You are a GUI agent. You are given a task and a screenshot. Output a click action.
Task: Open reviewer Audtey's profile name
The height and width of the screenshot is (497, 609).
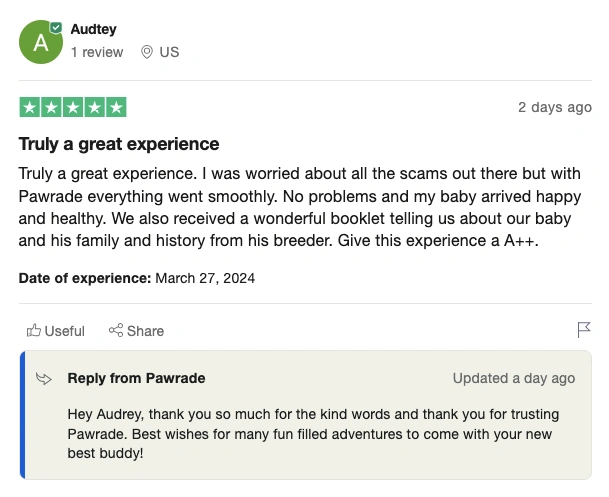(x=93, y=30)
